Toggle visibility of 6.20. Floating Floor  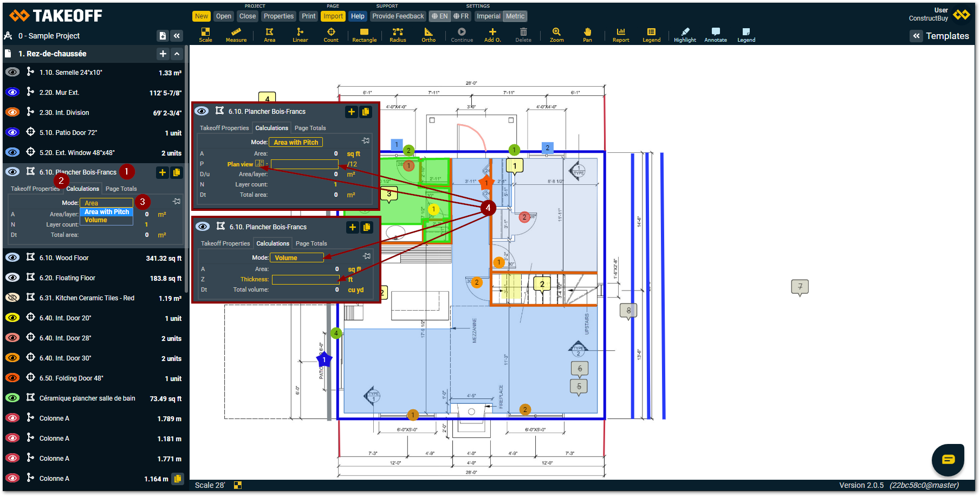coord(12,278)
